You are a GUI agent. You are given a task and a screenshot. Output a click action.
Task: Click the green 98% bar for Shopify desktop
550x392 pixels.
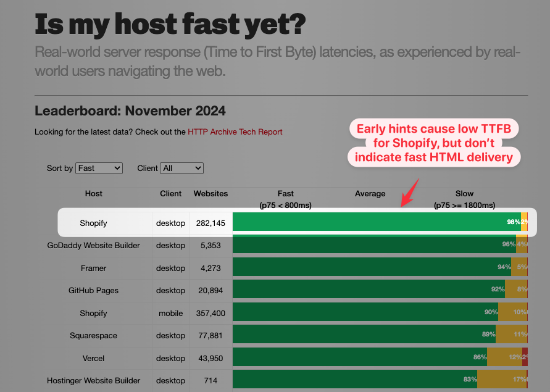click(370, 222)
